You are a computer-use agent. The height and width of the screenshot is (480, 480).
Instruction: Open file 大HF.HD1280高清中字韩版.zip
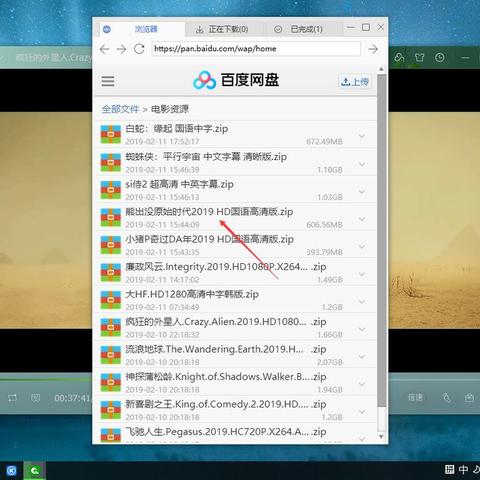pyautogui.click(x=192, y=294)
